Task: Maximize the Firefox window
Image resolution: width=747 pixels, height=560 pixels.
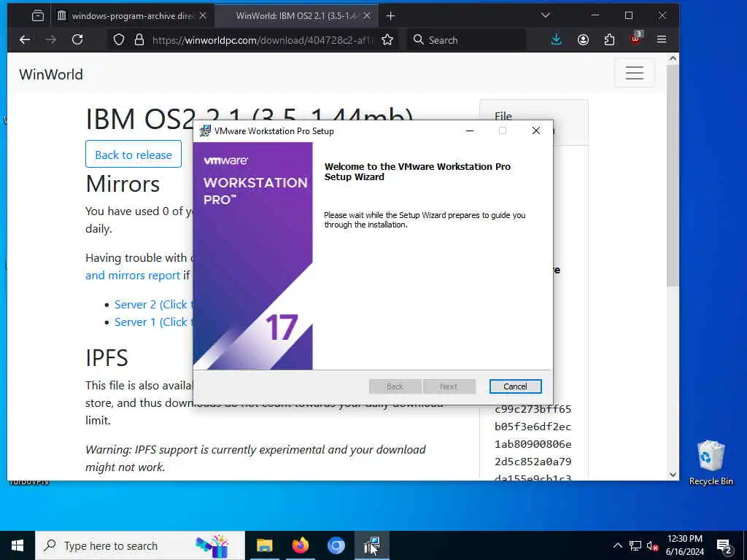Action: (629, 16)
